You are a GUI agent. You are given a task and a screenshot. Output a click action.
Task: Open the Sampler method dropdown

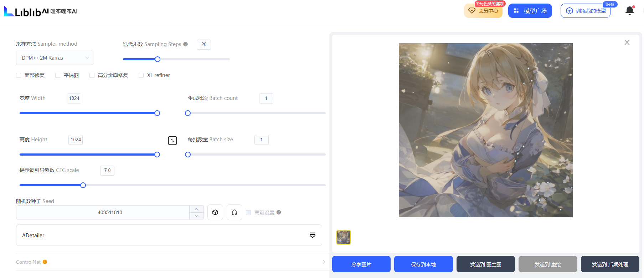[x=55, y=58]
